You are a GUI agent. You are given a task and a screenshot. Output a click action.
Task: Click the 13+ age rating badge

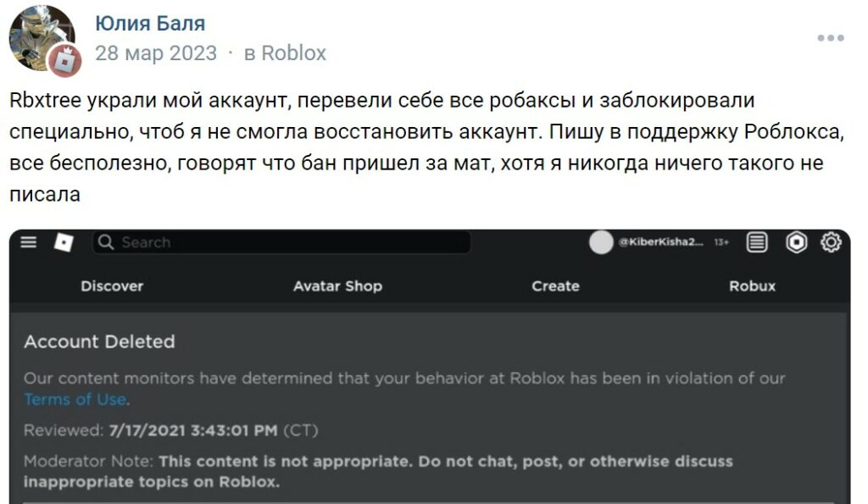(x=721, y=243)
